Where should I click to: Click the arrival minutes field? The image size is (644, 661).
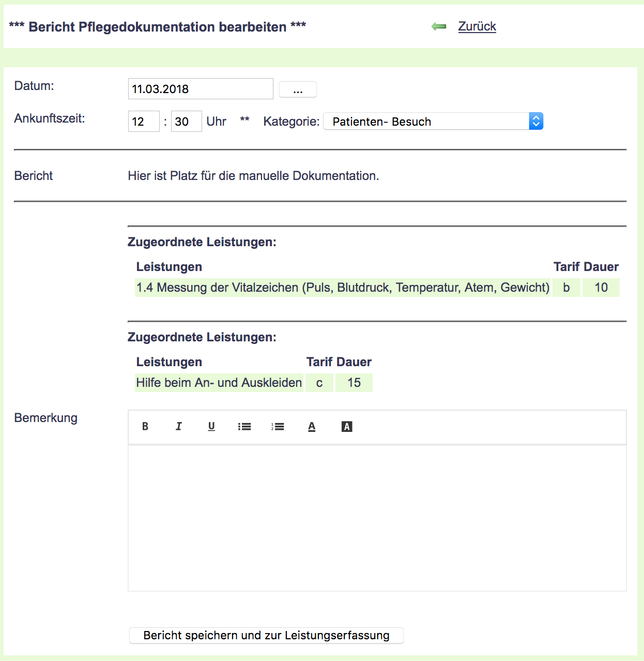click(186, 122)
